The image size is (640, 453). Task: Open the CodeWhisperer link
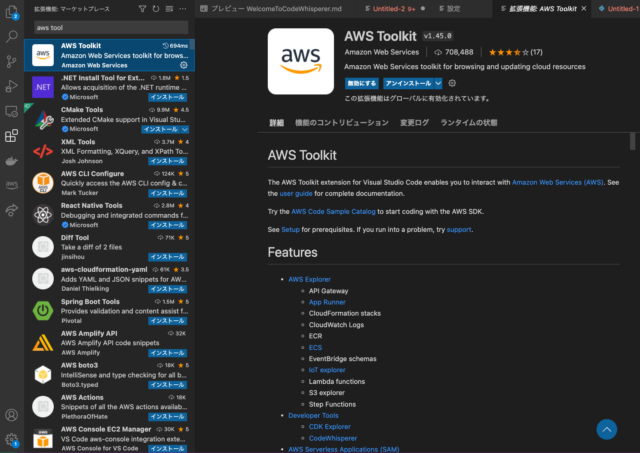click(x=333, y=438)
